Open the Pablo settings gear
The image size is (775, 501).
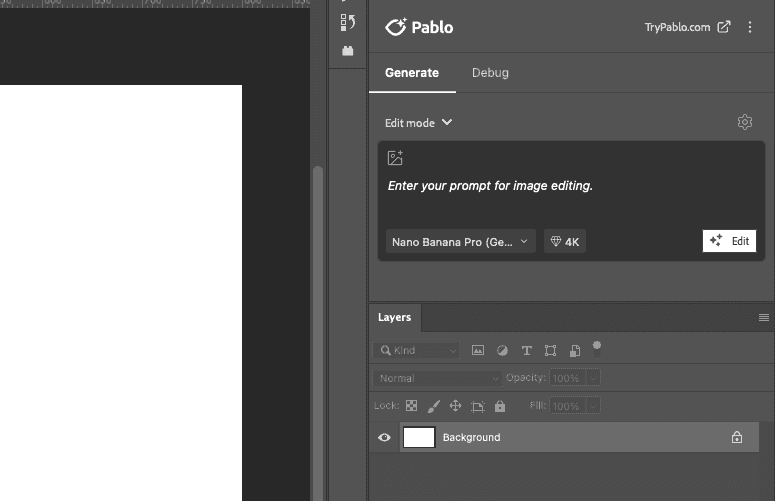[744, 122]
